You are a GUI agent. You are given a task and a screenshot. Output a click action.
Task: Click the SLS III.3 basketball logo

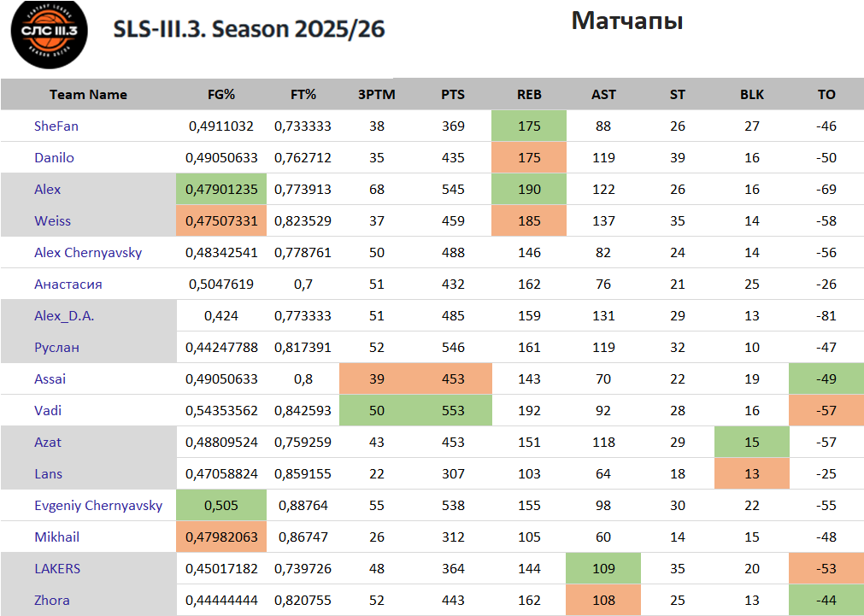tap(50, 32)
